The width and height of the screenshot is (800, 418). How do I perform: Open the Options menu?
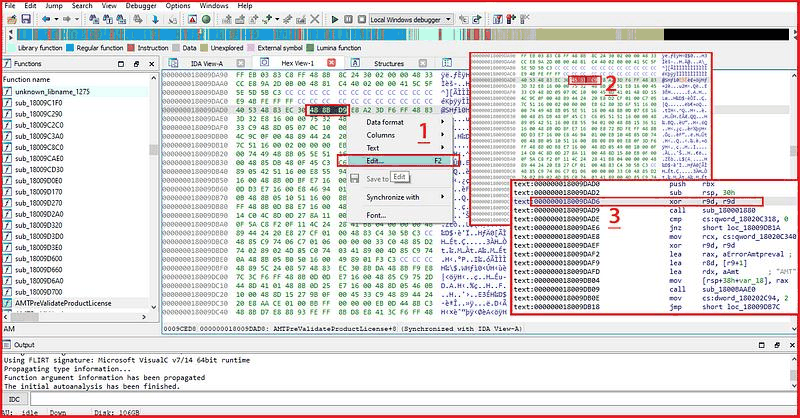coord(178,6)
